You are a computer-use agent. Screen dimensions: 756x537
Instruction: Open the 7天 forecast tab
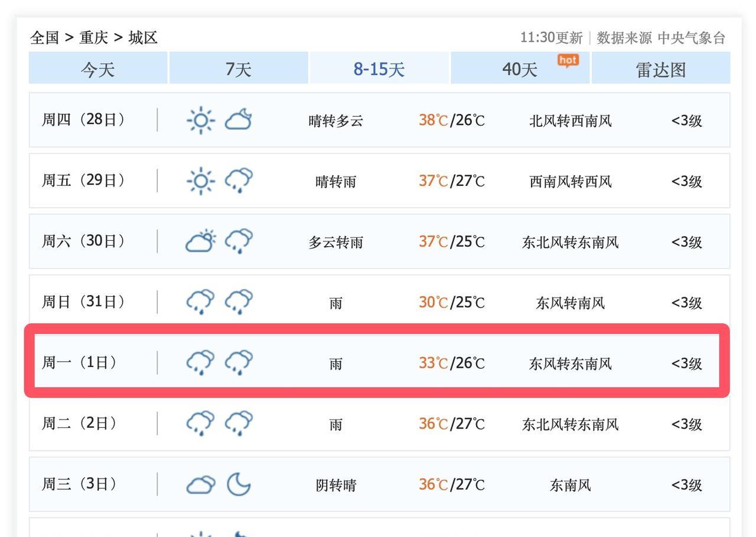point(239,69)
